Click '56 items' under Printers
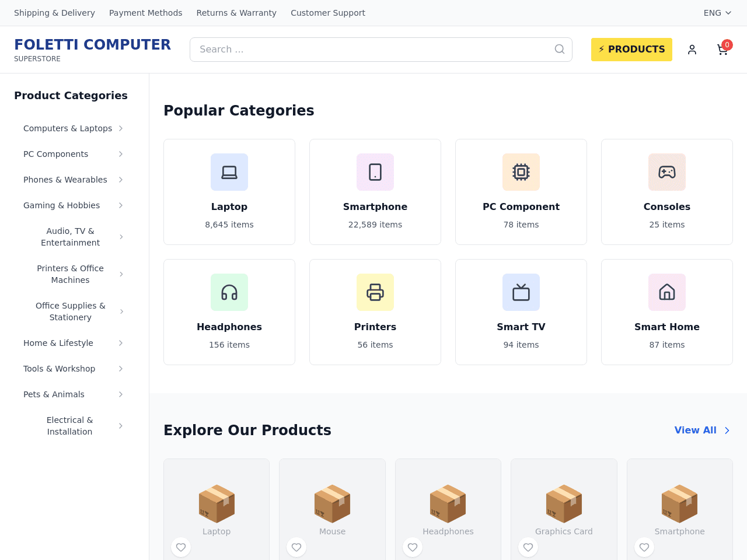Image resolution: width=747 pixels, height=560 pixels. point(375,345)
